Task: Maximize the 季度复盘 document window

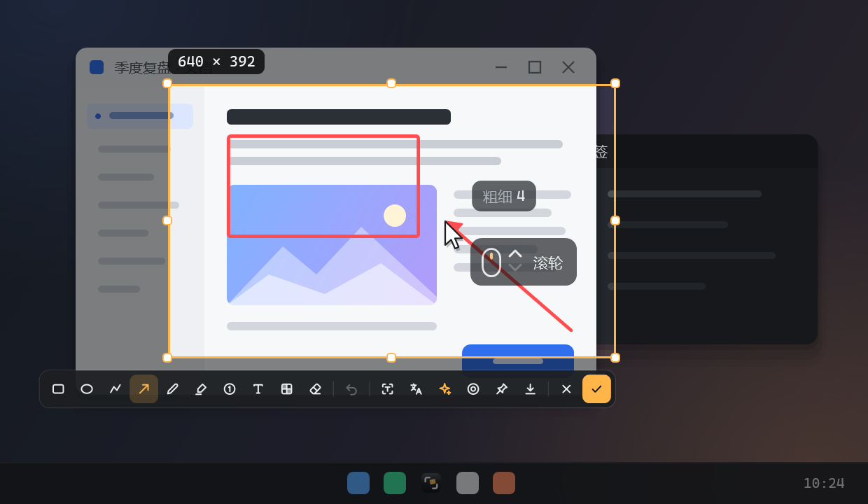Action: click(535, 67)
